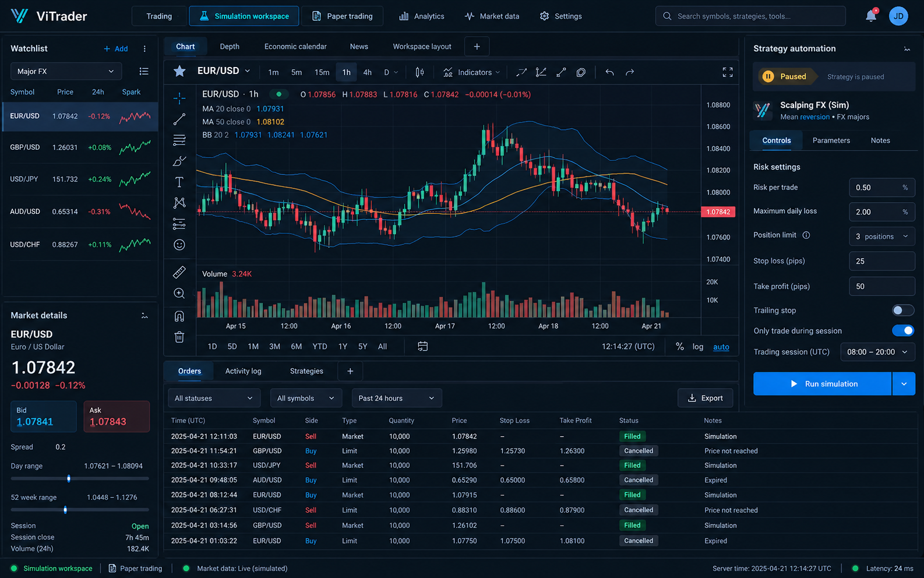The image size is (924, 578).
Task: Click the ViTrader logo
Action: point(49,16)
